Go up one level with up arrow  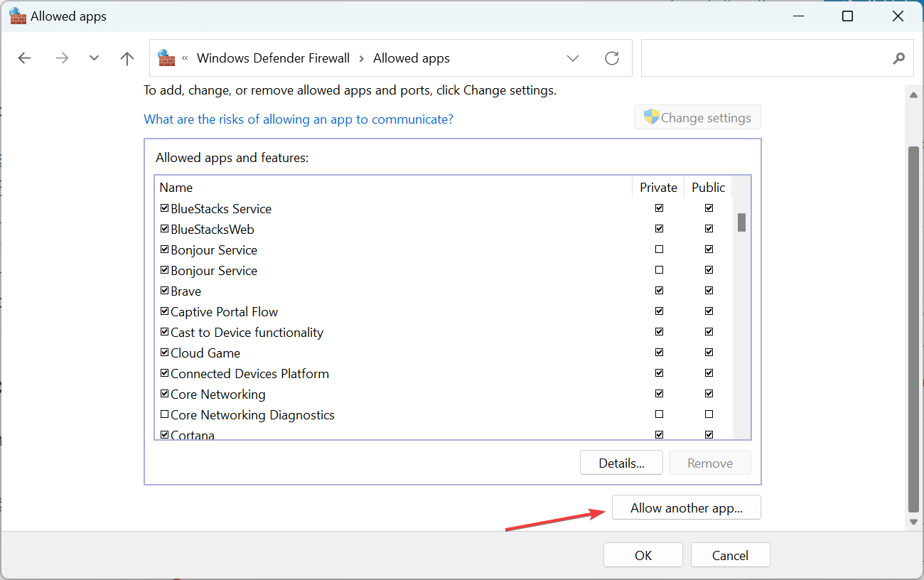127,58
